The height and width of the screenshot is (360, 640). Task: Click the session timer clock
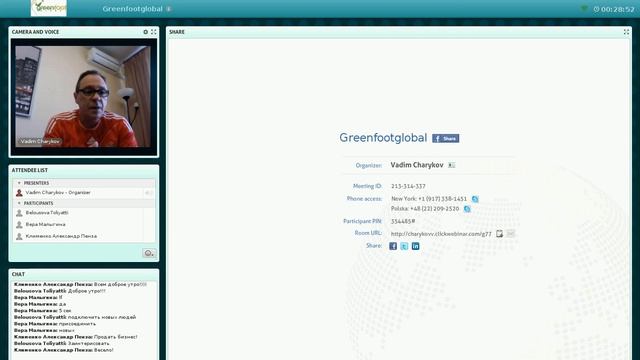pyautogui.click(x=614, y=9)
